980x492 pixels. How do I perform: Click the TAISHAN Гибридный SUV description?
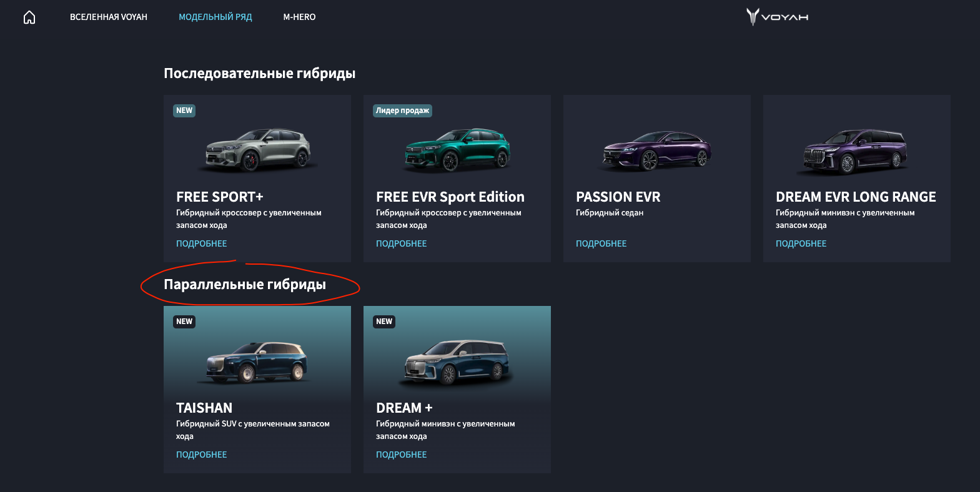pyautogui.click(x=253, y=430)
